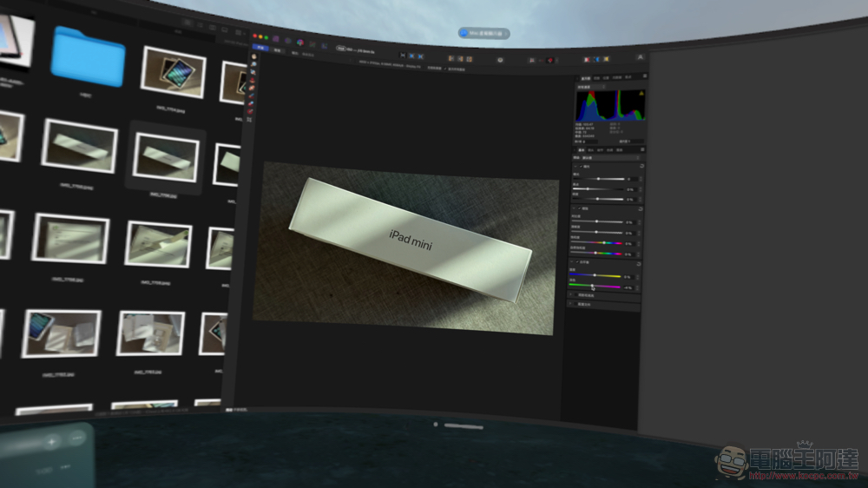Screen dimensions: 868x488
Task: Click the first orange split-view icon
Action: [x=450, y=58]
